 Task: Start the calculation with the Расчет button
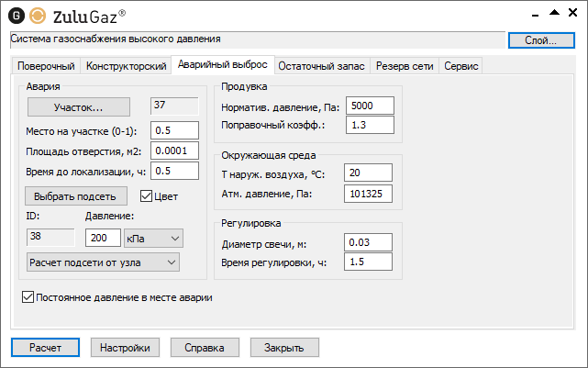click(x=45, y=348)
